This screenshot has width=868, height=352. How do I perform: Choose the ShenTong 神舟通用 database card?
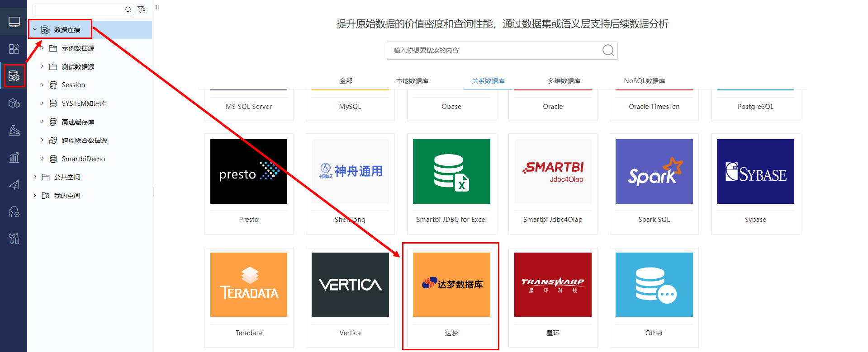350,184
